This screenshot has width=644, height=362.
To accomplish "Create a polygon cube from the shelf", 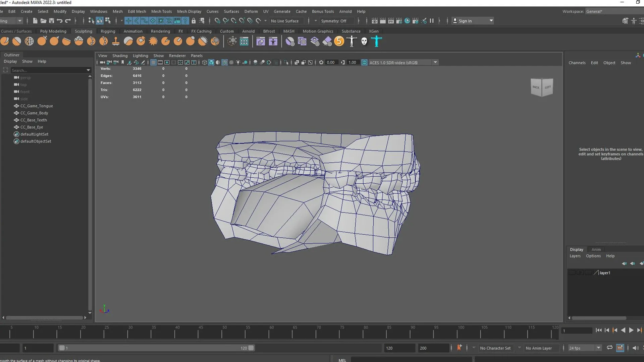I will (16, 41).
